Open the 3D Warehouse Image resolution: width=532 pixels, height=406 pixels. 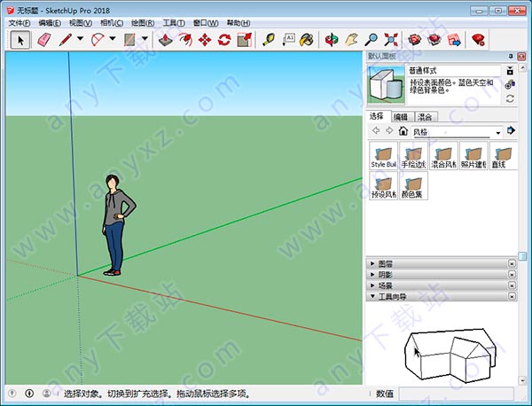pos(415,40)
